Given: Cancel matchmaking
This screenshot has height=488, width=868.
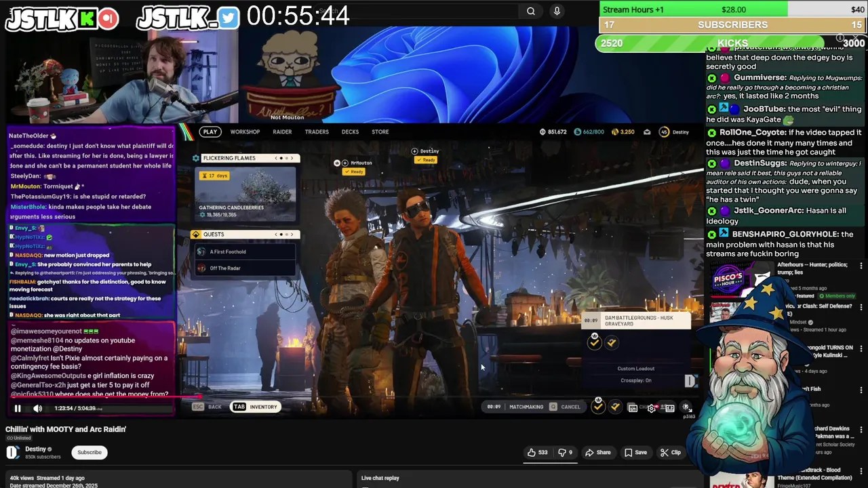Looking at the screenshot, I should 565,407.
